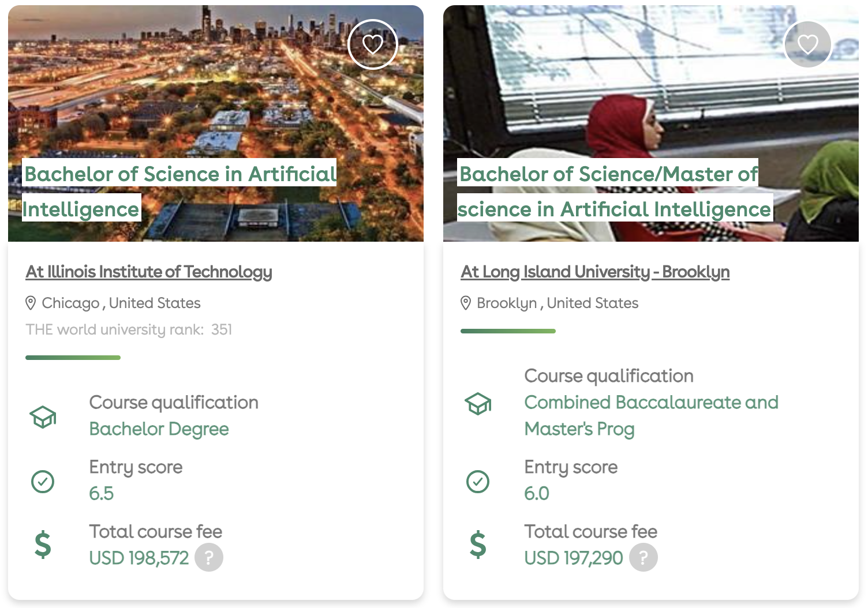Click help icon beside USD 197,290
Viewport: 868px width, 608px height.
[643, 557]
